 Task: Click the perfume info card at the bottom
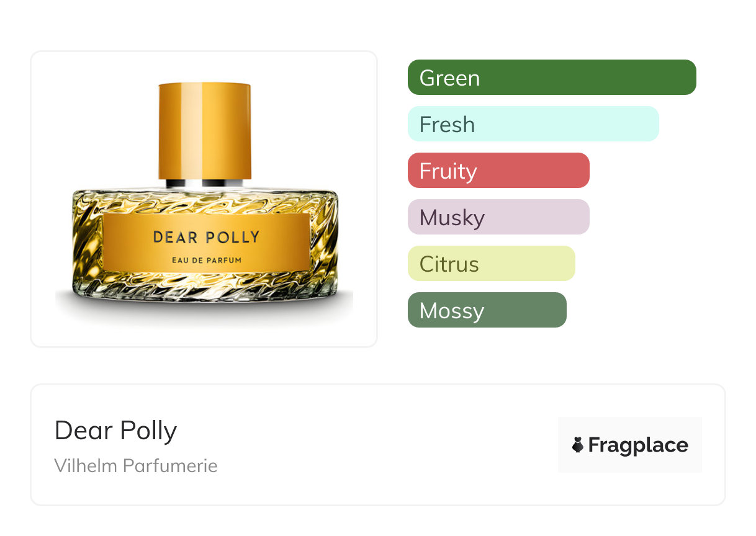378,445
